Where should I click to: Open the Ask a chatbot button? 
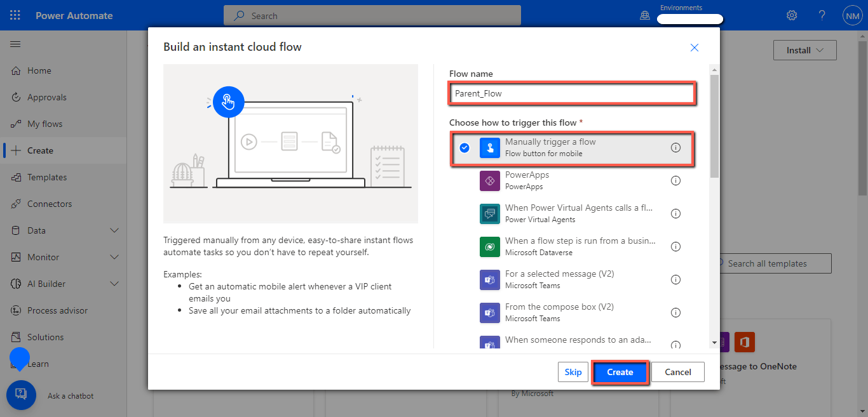[21, 394]
